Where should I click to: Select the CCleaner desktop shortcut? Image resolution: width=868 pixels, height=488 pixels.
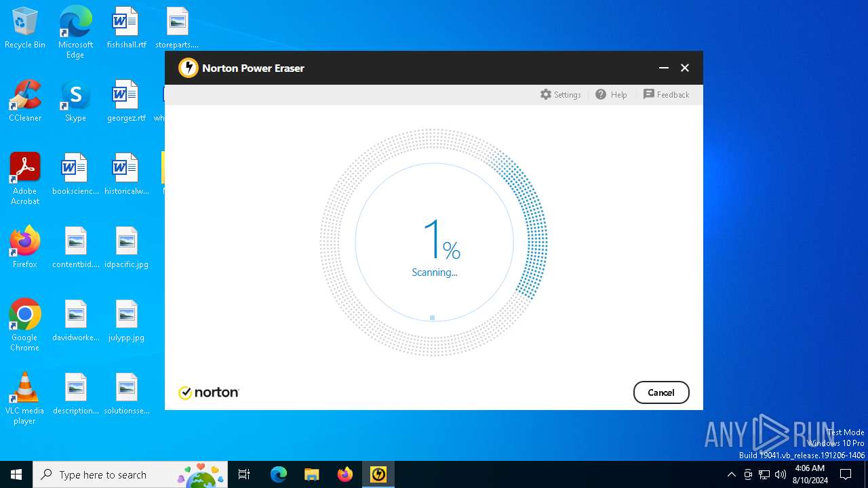[x=25, y=101]
